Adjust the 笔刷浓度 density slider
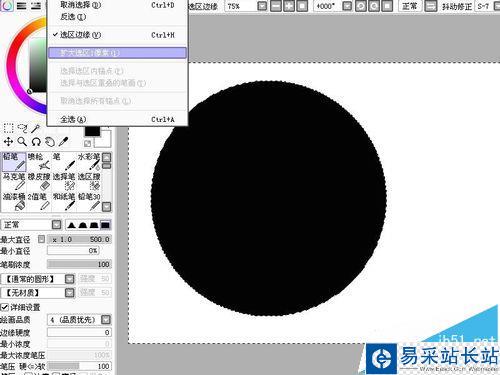The image size is (500, 375). click(79, 264)
